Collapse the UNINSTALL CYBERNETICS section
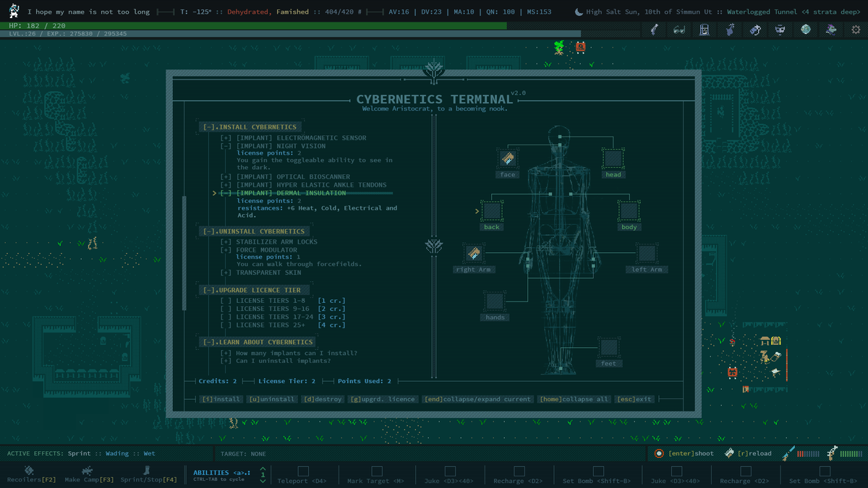The image size is (868, 488). click(x=210, y=231)
